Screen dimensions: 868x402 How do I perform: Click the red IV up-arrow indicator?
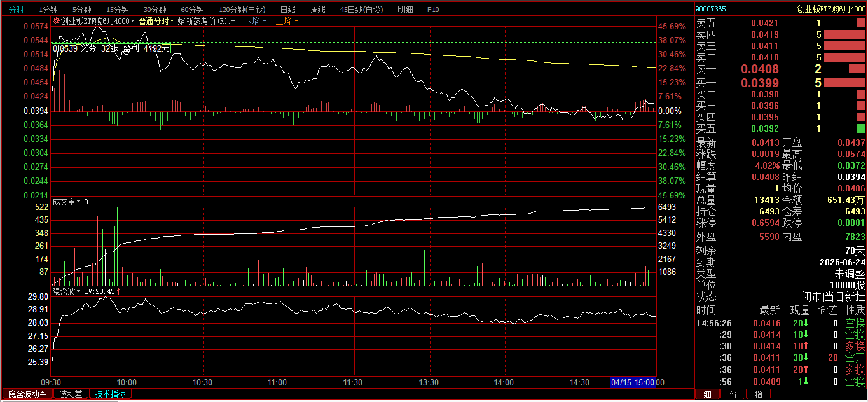coord(118,291)
